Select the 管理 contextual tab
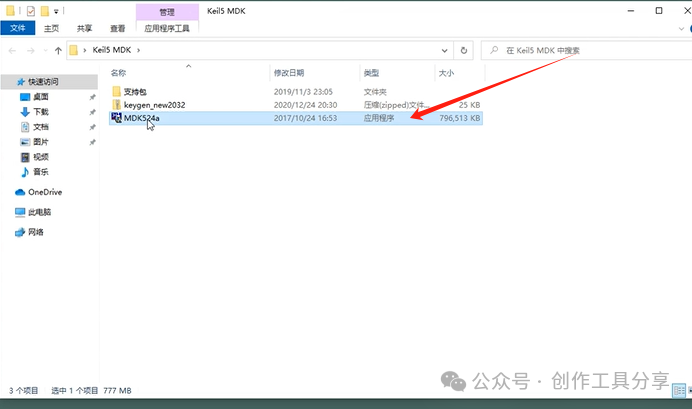The height and width of the screenshot is (409, 692). [167, 12]
